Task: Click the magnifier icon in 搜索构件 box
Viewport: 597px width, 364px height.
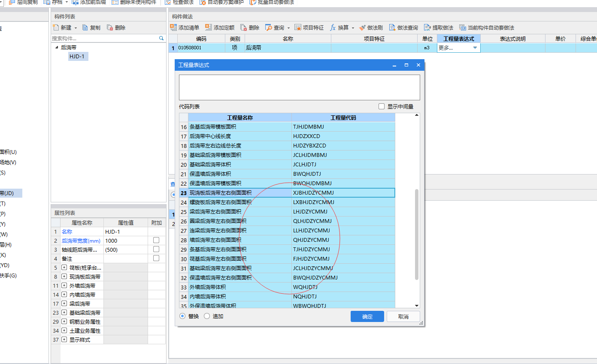Action: (161, 38)
